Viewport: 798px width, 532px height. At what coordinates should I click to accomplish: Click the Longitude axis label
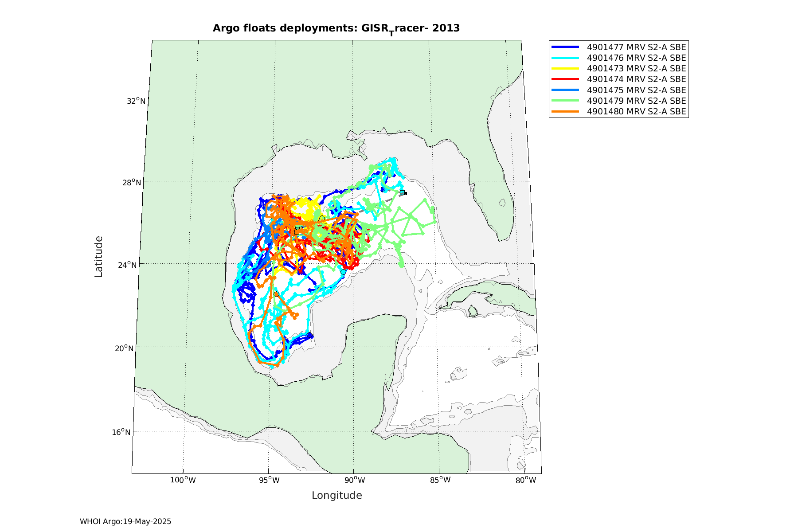[x=337, y=496]
